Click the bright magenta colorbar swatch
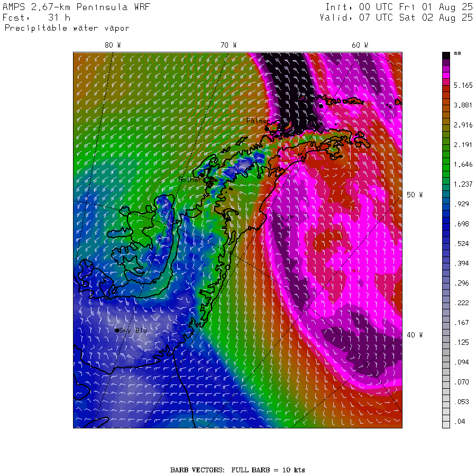Image resolution: width=476 pixels, height=476 pixels. pos(446,75)
